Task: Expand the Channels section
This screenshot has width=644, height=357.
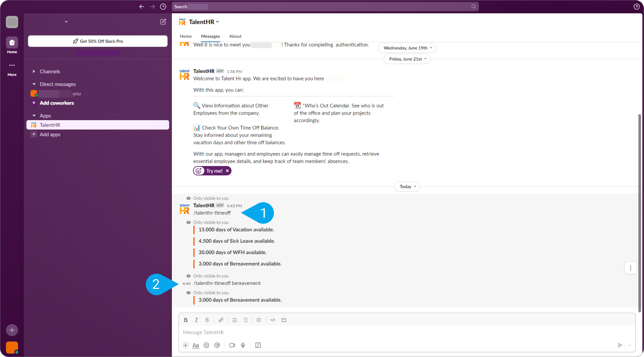Action: point(34,71)
